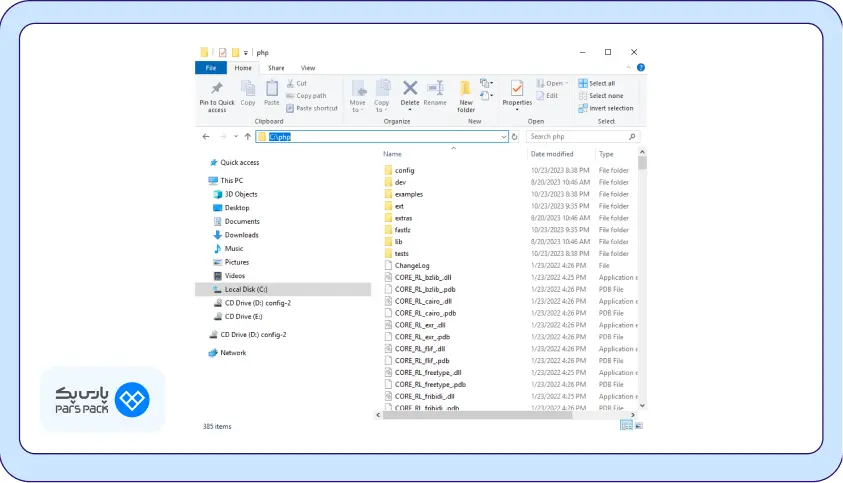
Task: Click Pin to Quick access icon
Action: pos(217,88)
